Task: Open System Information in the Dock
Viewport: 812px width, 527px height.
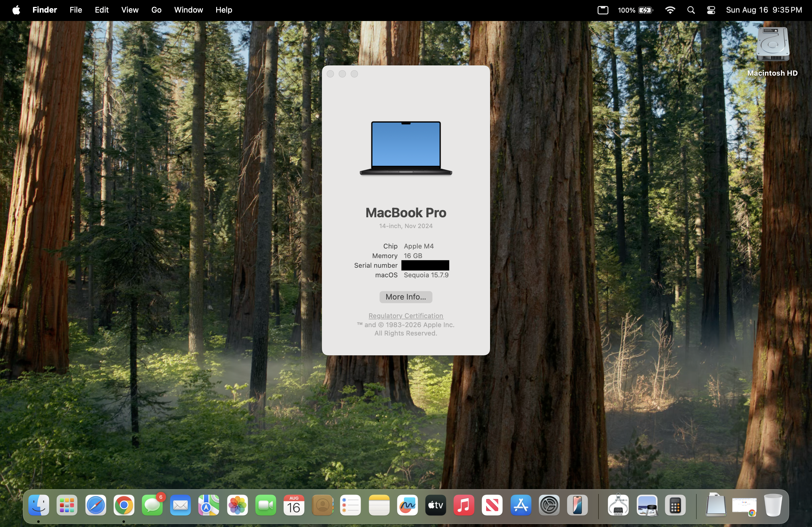Action: 618,505
